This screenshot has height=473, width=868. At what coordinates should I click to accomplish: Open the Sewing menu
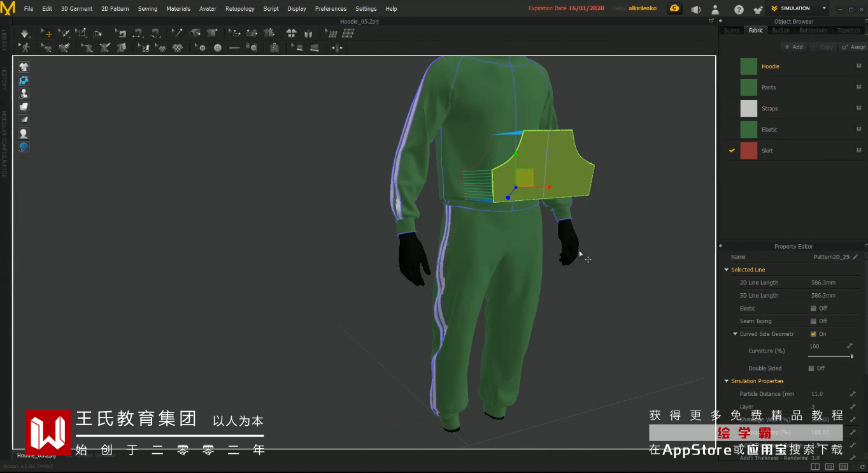(148, 9)
